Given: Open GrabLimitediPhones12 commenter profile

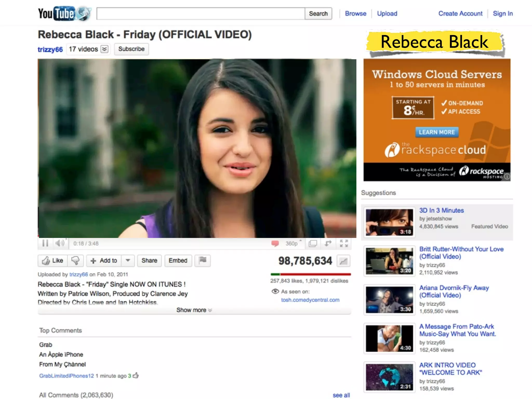Looking at the screenshot, I should click(x=66, y=376).
